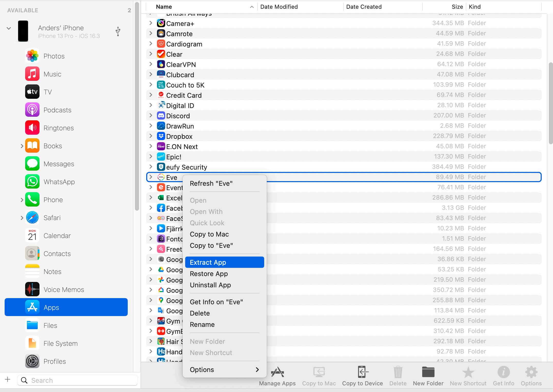Open the Options submenu arrow
Image resolution: width=553 pixels, height=392 pixels.
coord(257,369)
